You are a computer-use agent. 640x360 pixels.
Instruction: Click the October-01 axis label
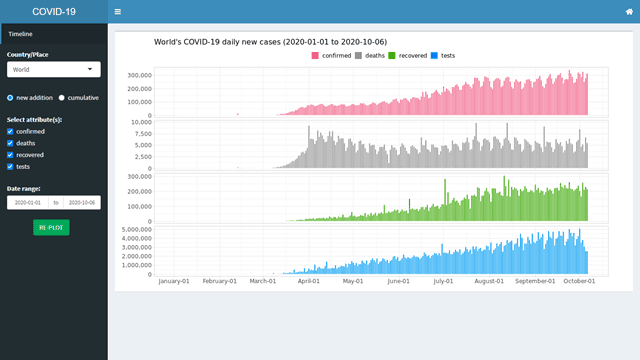(x=579, y=281)
